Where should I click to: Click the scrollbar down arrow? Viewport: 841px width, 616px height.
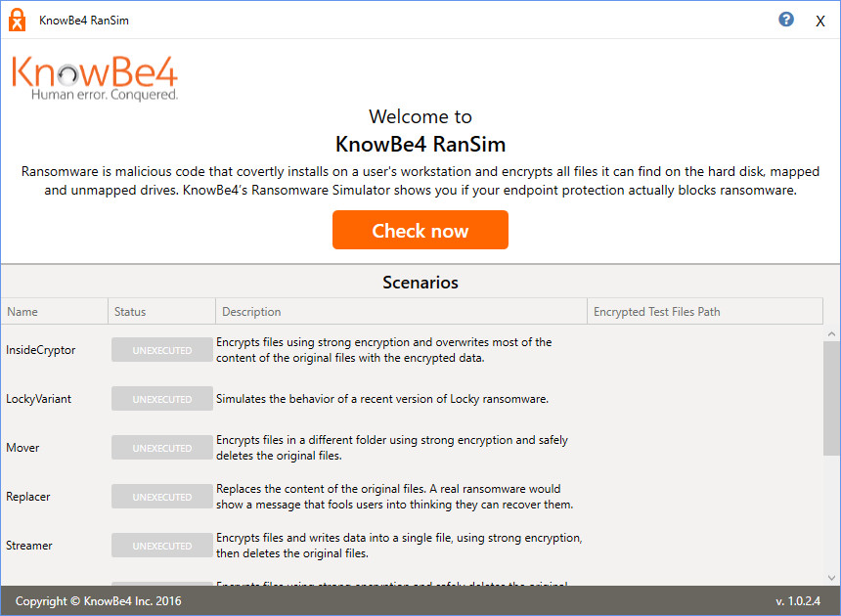(831, 578)
